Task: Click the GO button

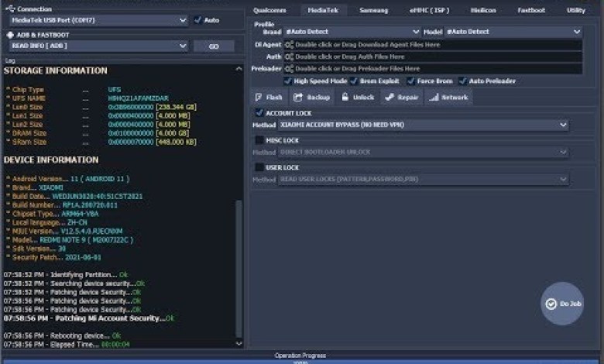Action: point(214,46)
